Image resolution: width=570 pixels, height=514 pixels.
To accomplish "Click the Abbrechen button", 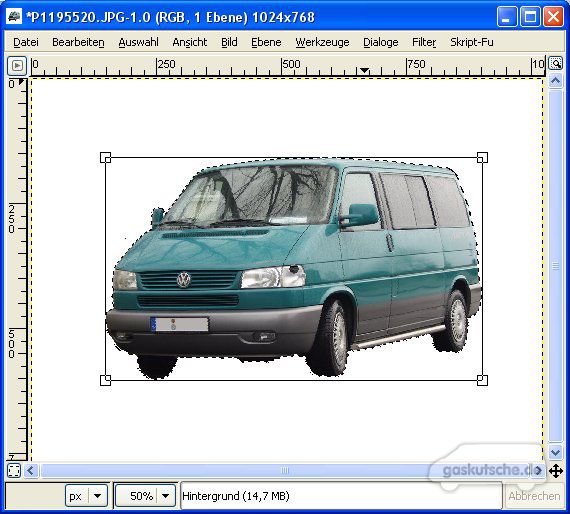I will (x=534, y=496).
